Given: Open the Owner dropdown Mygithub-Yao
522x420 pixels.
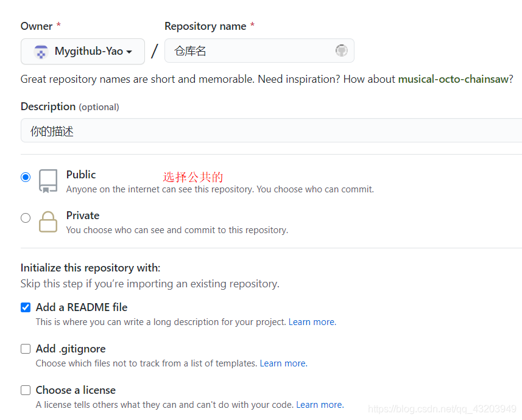Looking at the screenshot, I should pyautogui.click(x=83, y=52).
